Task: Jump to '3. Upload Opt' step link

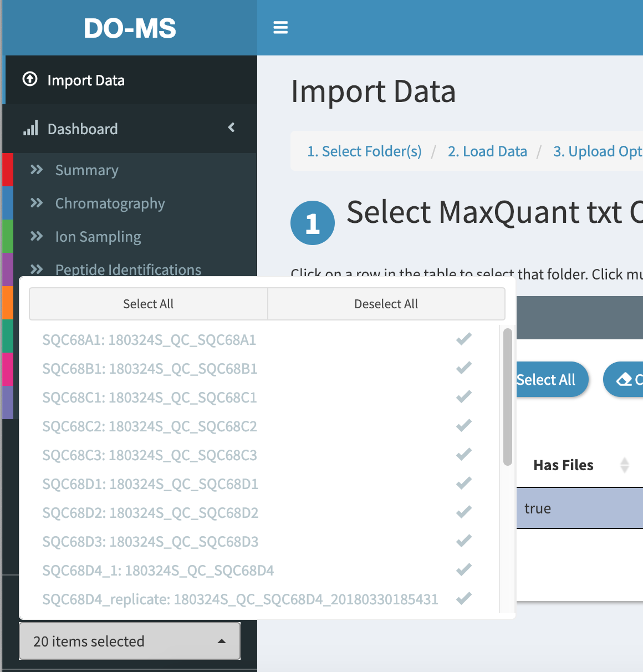Action: [x=598, y=151]
